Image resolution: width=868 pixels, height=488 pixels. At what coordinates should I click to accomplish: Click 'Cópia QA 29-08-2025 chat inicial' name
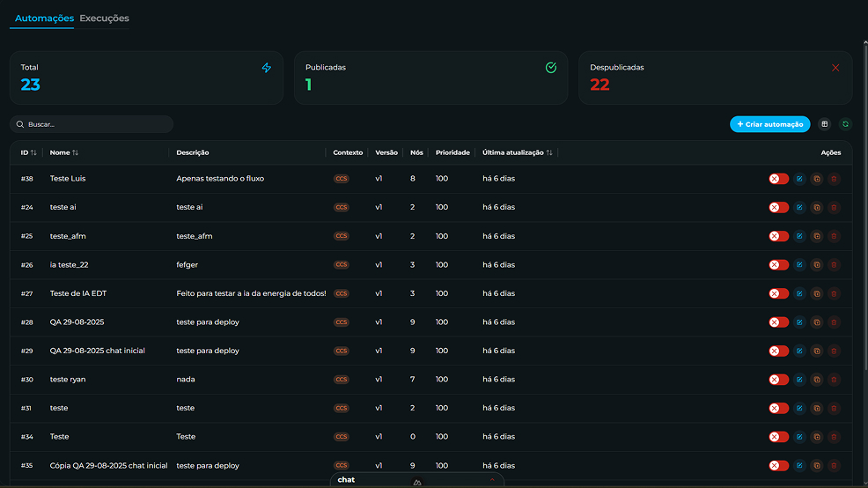[x=108, y=465]
